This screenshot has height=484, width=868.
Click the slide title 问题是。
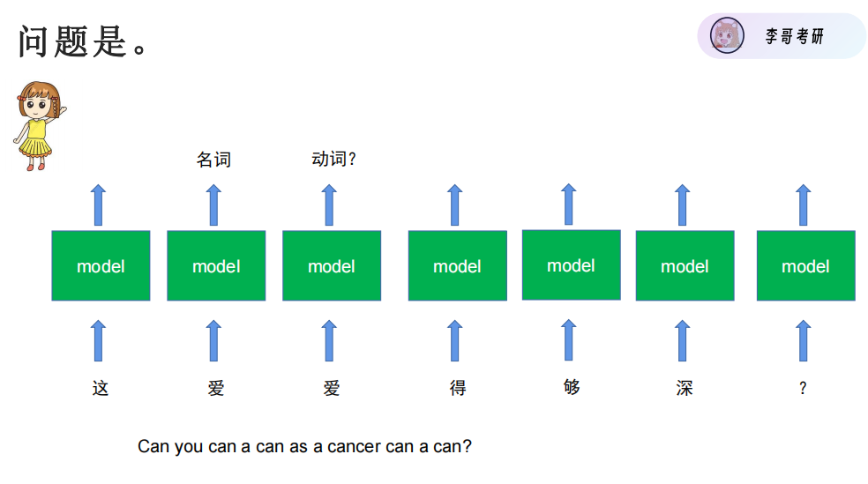tap(83, 41)
